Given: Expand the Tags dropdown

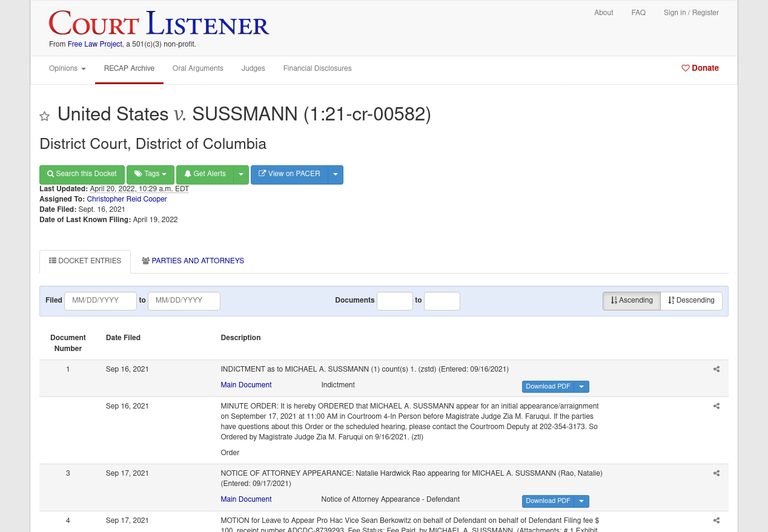Looking at the screenshot, I should pos(150,174).
